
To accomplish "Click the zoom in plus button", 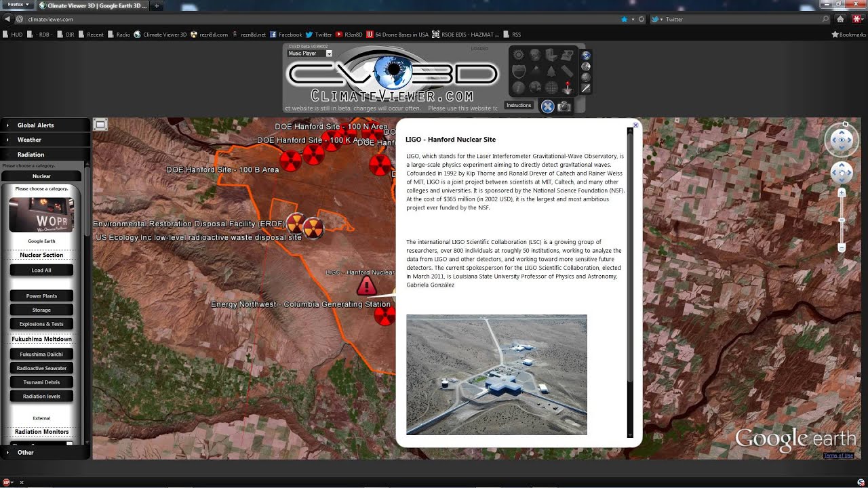I will (x=842, y=192).
